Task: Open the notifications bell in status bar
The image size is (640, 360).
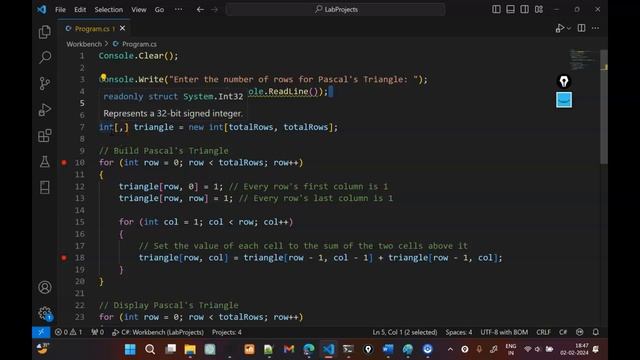Action: (x=596, y=332)
